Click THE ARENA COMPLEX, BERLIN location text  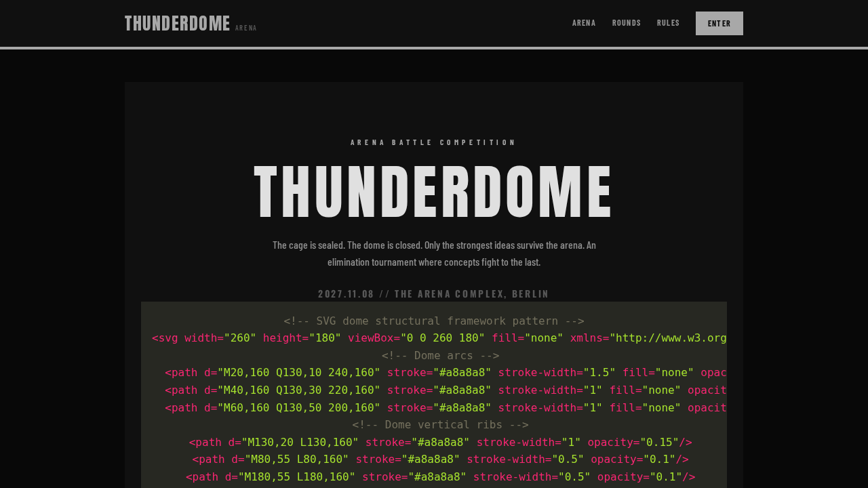(x=471, y=293)
